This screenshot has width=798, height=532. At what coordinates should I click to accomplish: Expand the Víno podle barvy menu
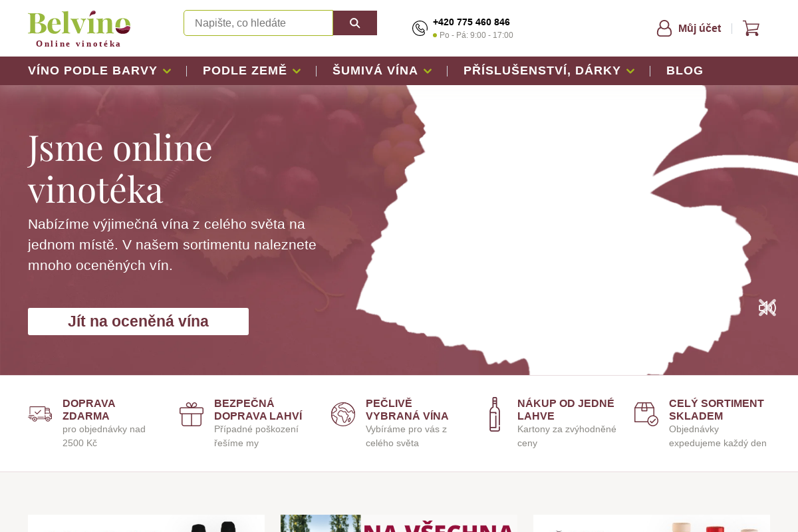tap(100, 70)
